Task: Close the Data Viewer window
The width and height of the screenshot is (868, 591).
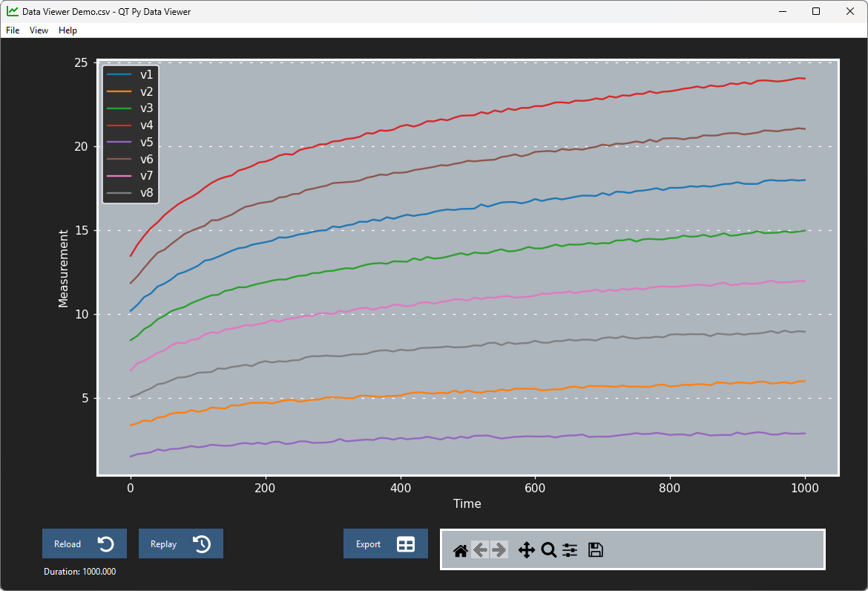Action: (x=850, y=11)
